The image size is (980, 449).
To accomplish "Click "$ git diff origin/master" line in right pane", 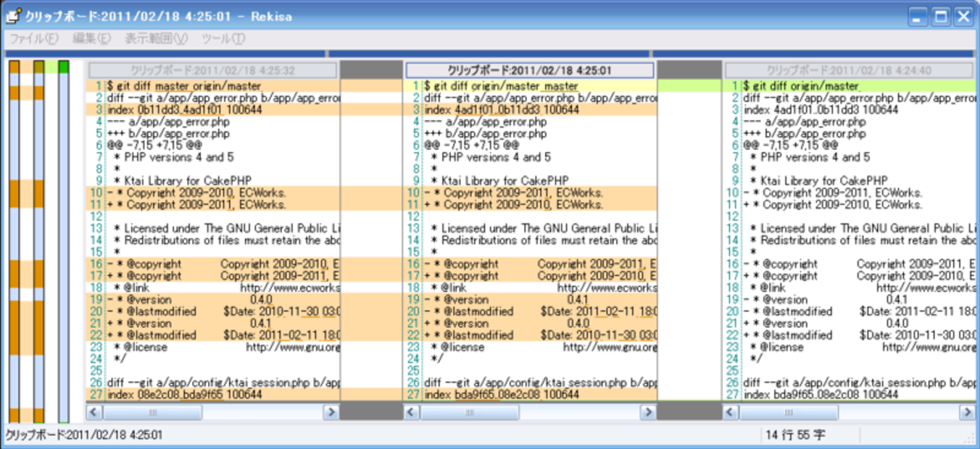I will [x=801, y=86].
